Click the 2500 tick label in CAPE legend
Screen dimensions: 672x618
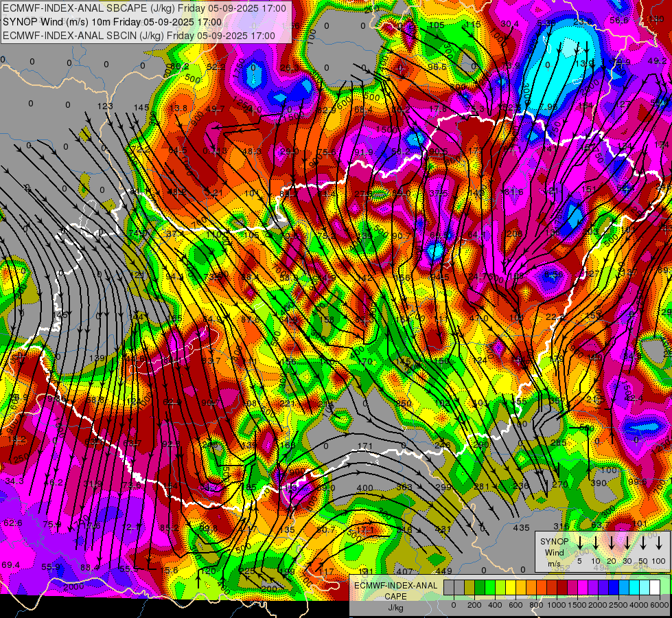tap(618, 605)
